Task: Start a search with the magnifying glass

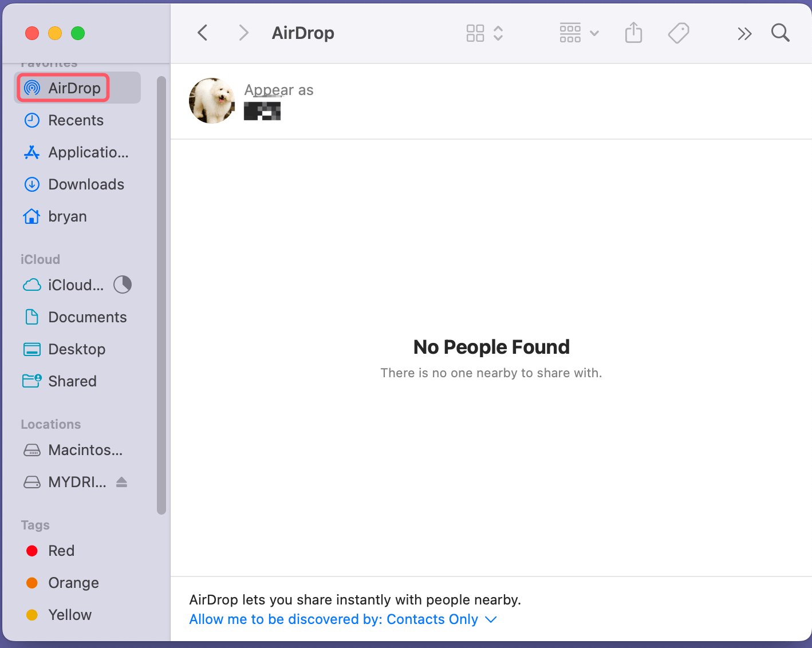Action: [x=781, y=33]
